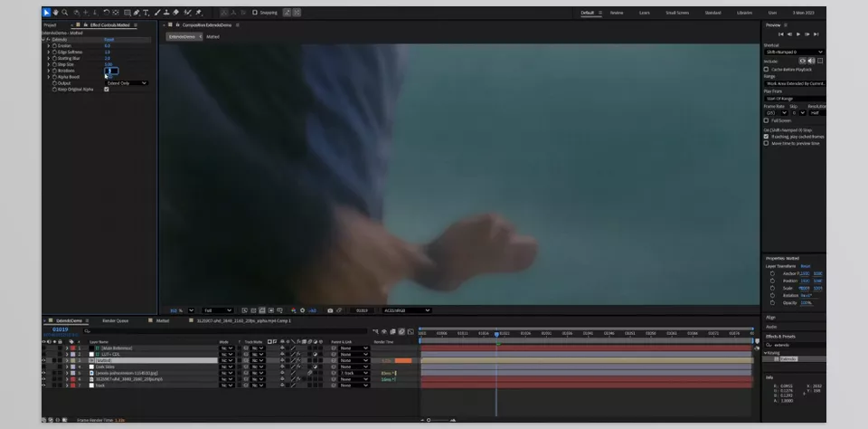The width and height of the screenshot is (868, 429).
Task: Jump to first frame in Preview panel
Action: 781,34
